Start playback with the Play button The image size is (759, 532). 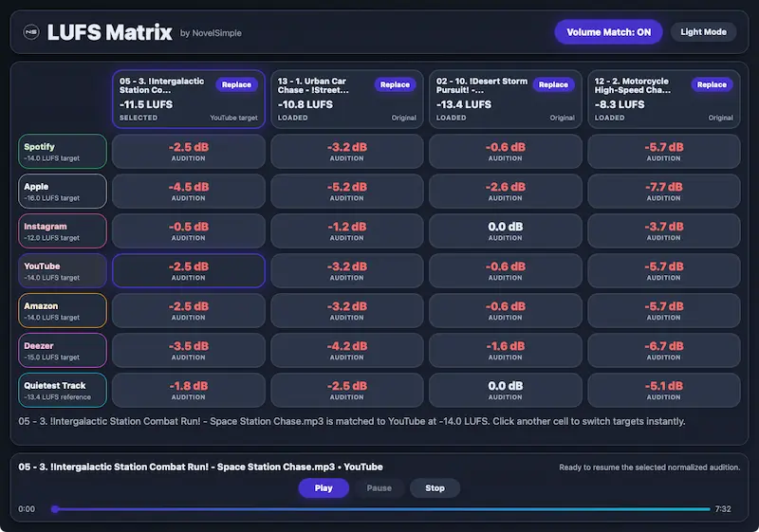point(324,488)
